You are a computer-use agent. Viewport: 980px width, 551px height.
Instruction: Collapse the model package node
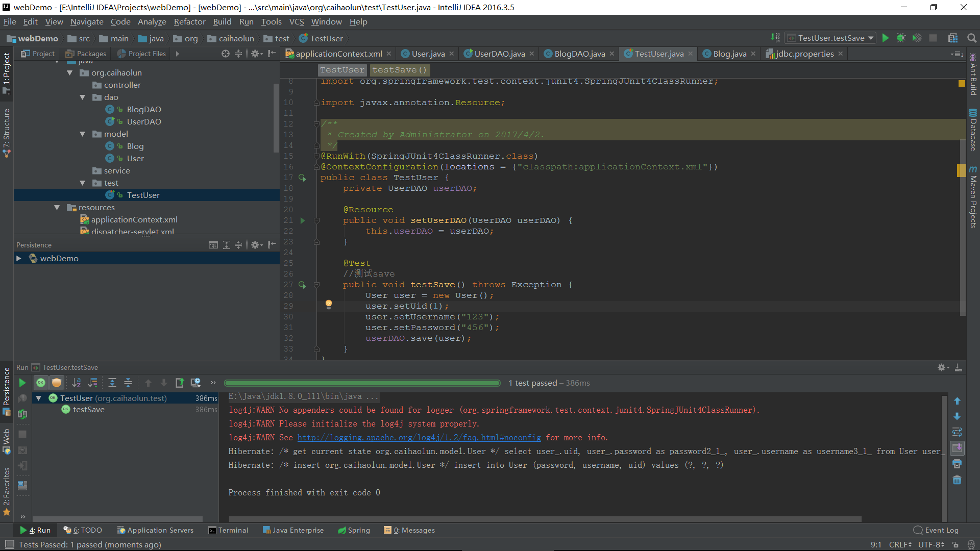click(83, 134)
